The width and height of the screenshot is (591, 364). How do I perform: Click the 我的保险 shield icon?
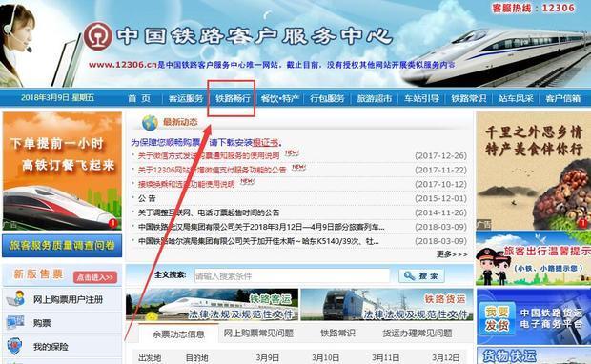coord(14,346)
